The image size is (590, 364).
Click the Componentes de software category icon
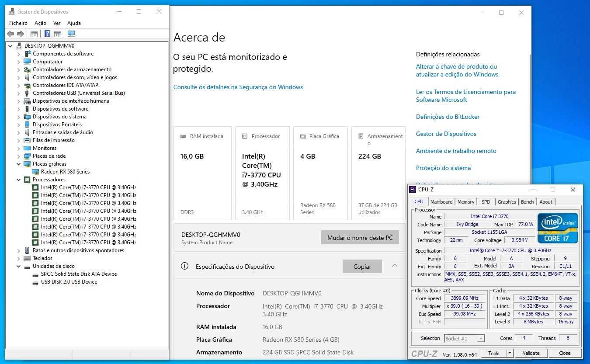coord(27,54)
